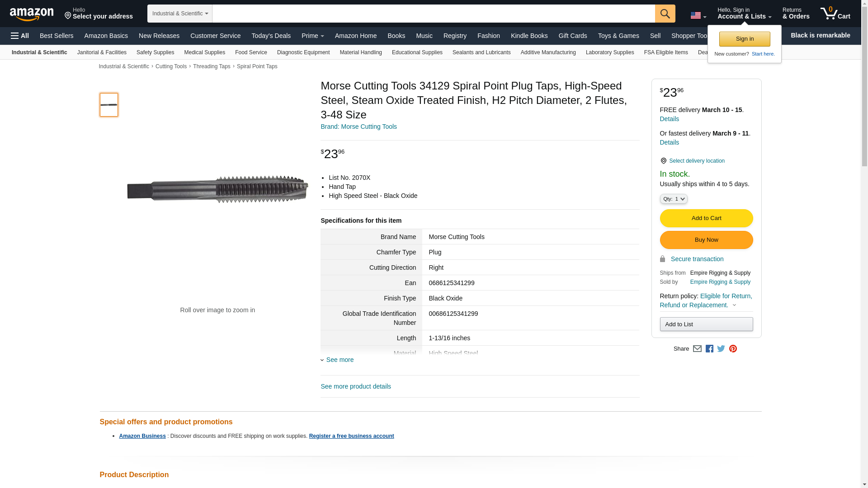Open the All hamburger menu
The width and height of the screenshot is (868, 488).
pyautogui.click(x=20, y=36)
